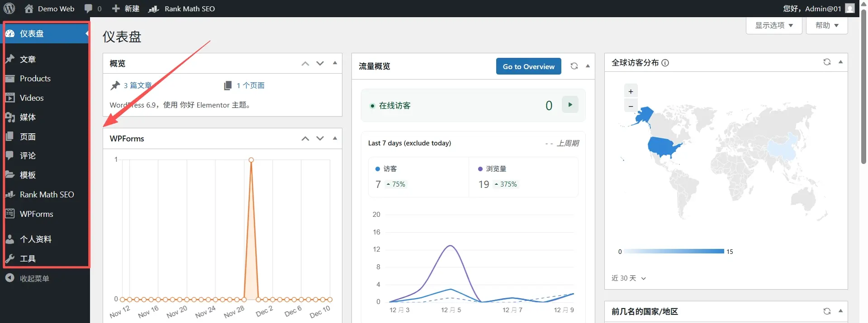This screenshot has width=868, height=323.
Task: Click the map color scale bar
Action: pyautogui.click(x=674, y=251)
